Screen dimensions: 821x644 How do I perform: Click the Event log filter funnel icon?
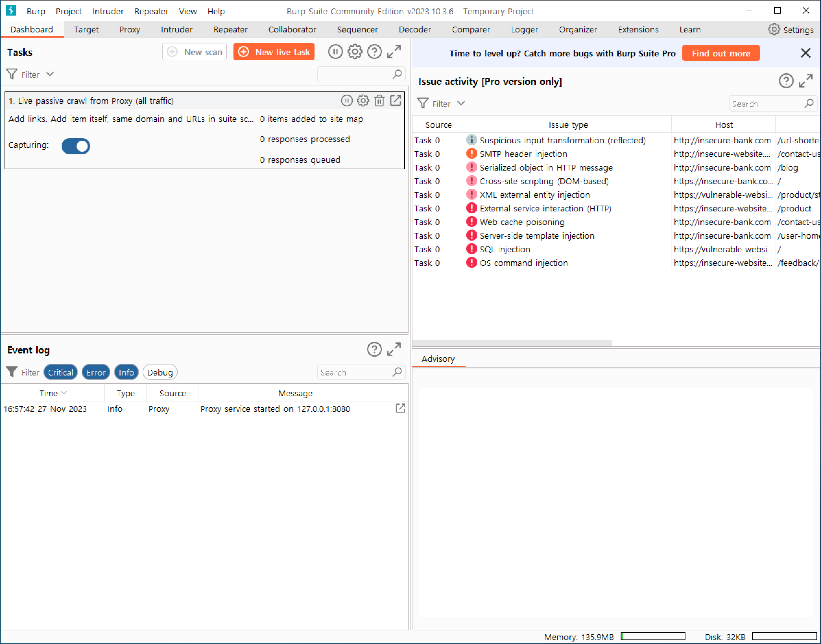coord(12,372)
